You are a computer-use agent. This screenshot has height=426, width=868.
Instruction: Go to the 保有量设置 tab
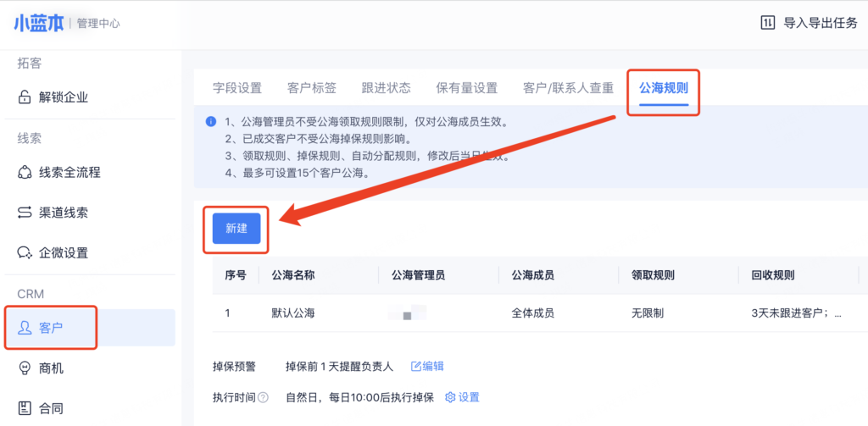[466, 88]
